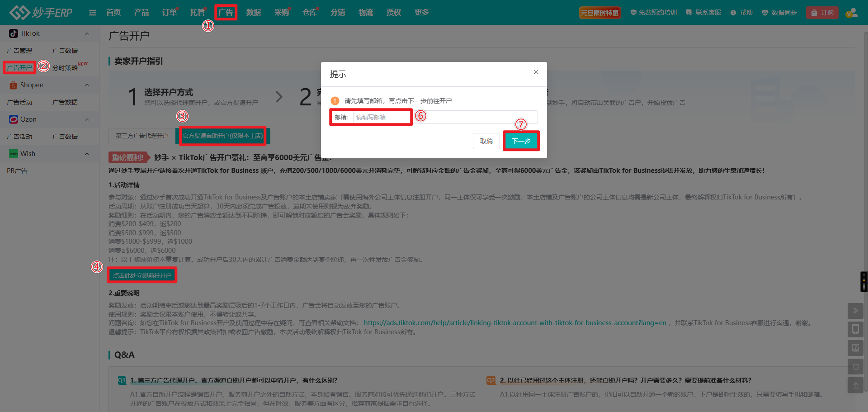Click the Wish logo icon in sidebar
Image resolution: width=868 pixels, height=412 pixels.
click(14, 154)
